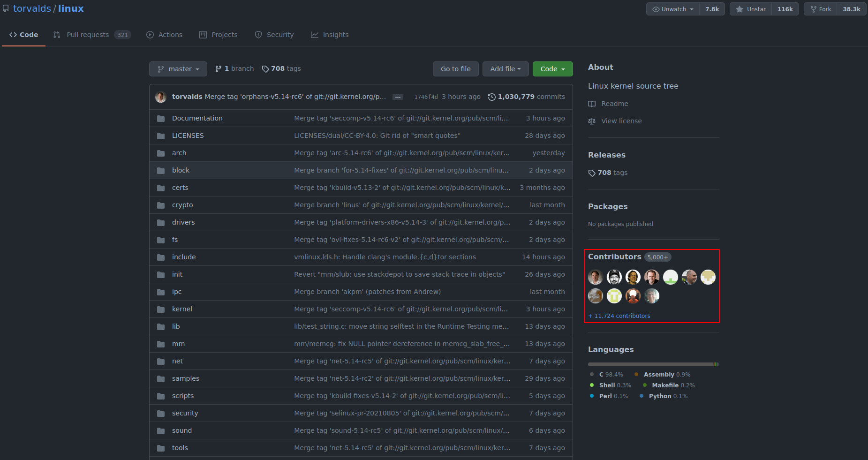
Task: Click the Fork icon button
Action: [814, 9]
